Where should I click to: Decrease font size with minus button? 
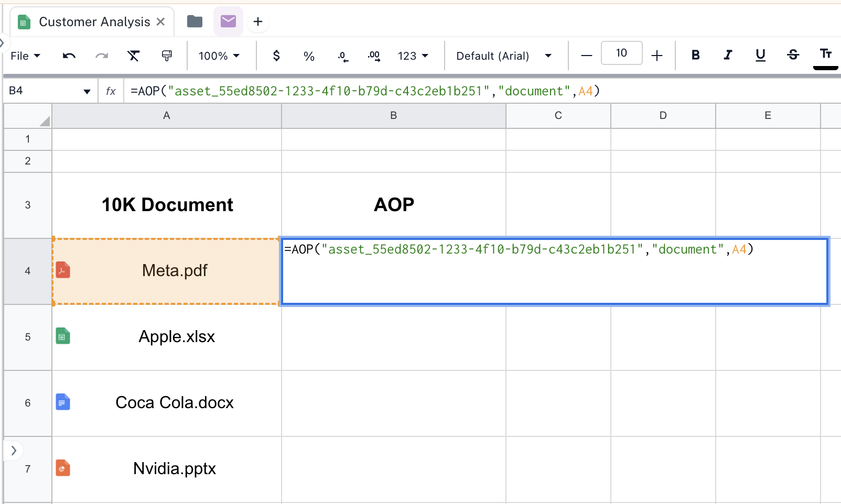(x=587, y=56)
